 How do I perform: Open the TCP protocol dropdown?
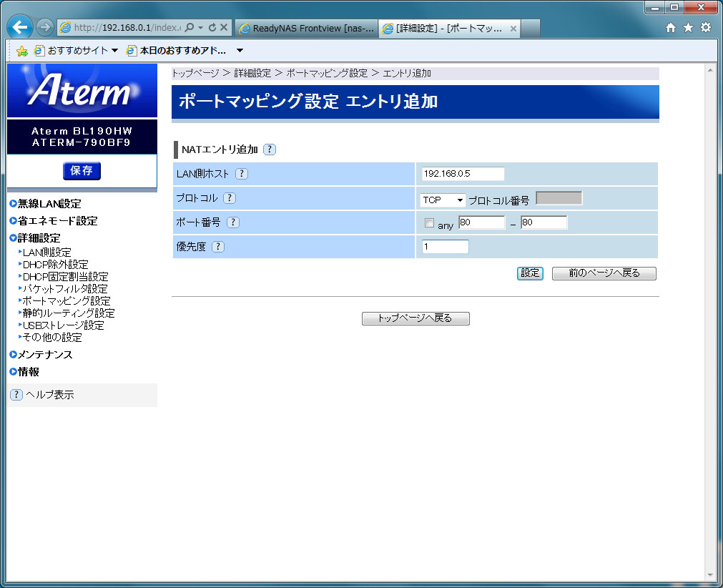click(443, 200)
